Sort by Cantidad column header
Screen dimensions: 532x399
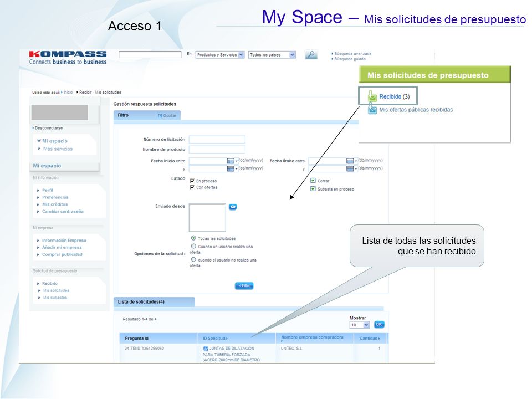point(370,338)
